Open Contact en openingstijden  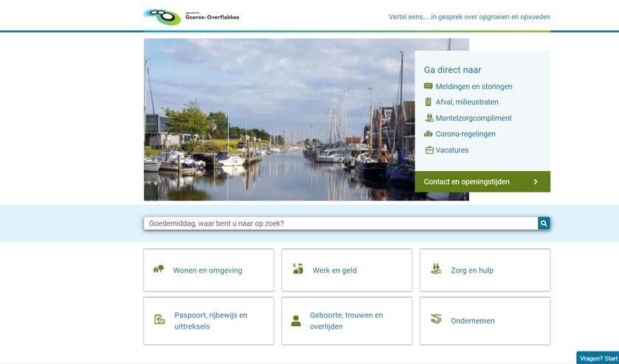click(x=483, y=182)
